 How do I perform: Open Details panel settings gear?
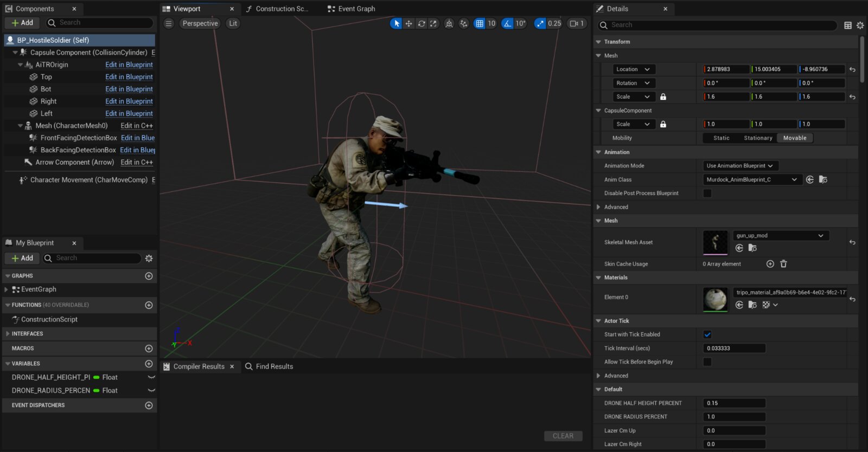[860, 25]
